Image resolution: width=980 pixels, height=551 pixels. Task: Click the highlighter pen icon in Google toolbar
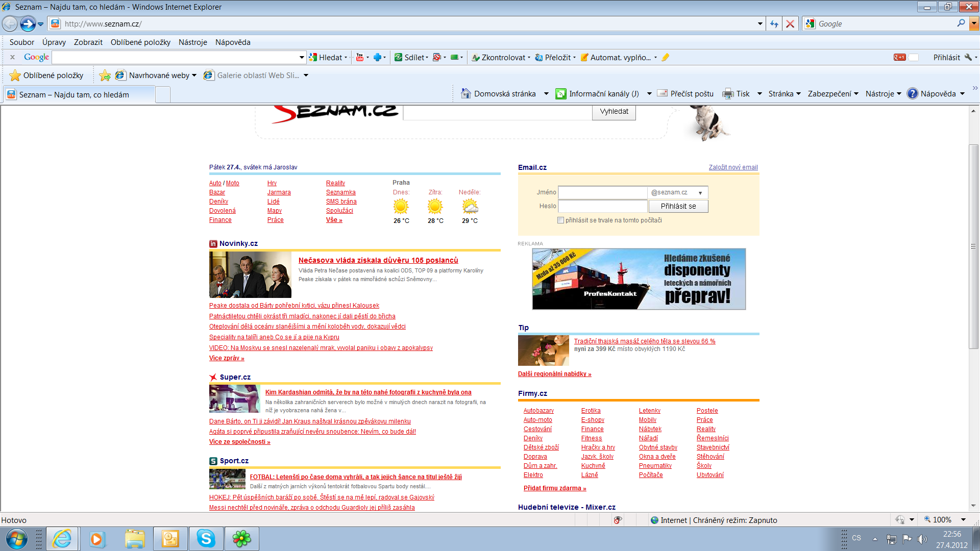click(665, 58)
